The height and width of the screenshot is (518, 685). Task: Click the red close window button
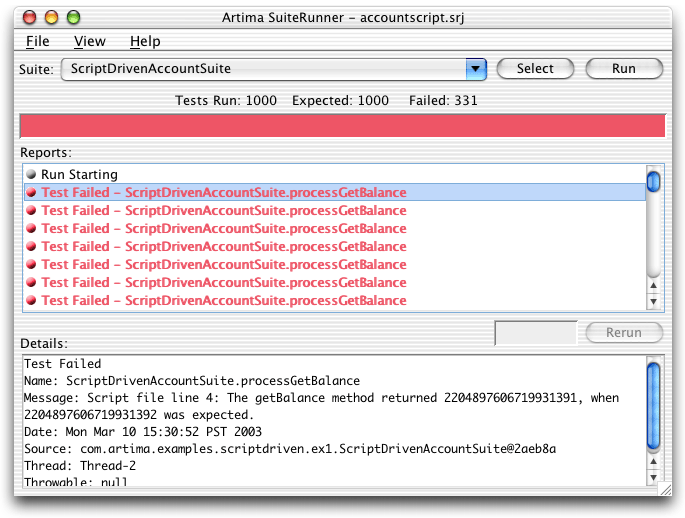30,17
